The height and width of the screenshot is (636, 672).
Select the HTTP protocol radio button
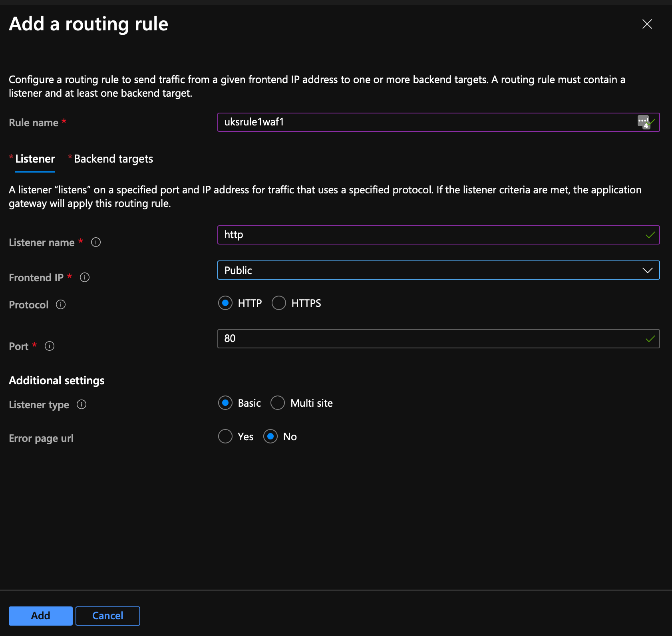(225, 303)
